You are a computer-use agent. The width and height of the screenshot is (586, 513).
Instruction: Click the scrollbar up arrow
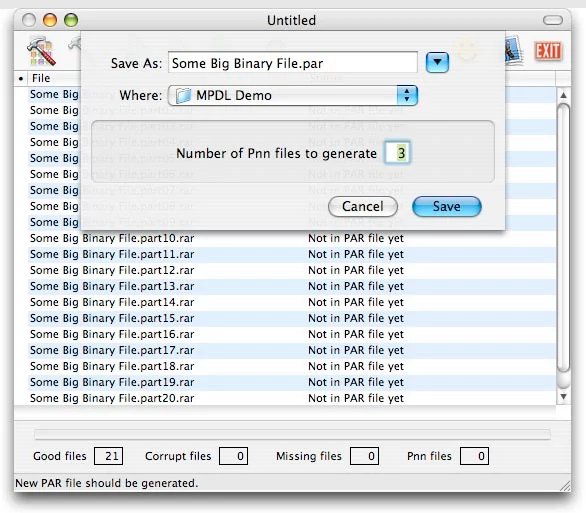[563, 95]
